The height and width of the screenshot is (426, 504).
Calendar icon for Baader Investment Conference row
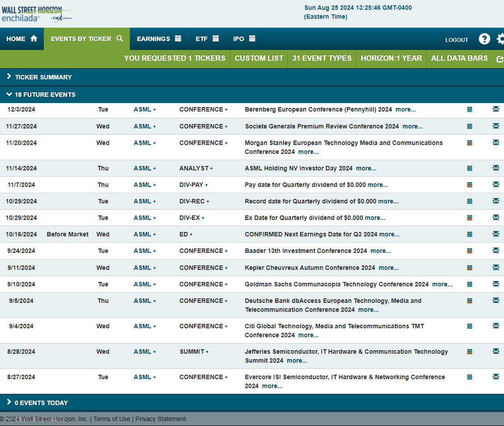point(470,251)
